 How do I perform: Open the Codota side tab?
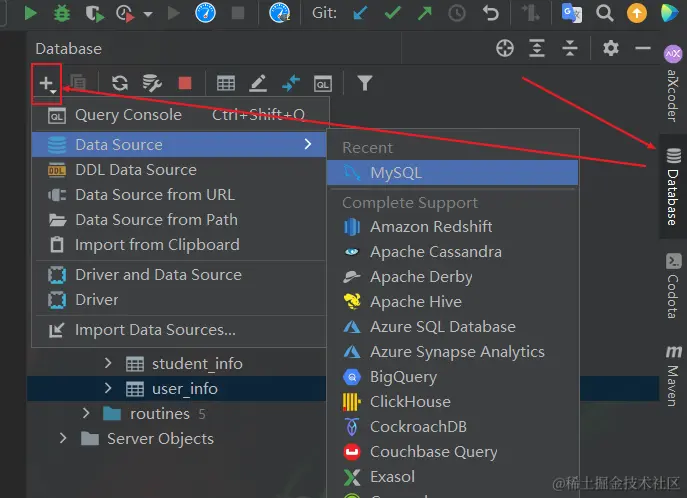click(673, 286)
